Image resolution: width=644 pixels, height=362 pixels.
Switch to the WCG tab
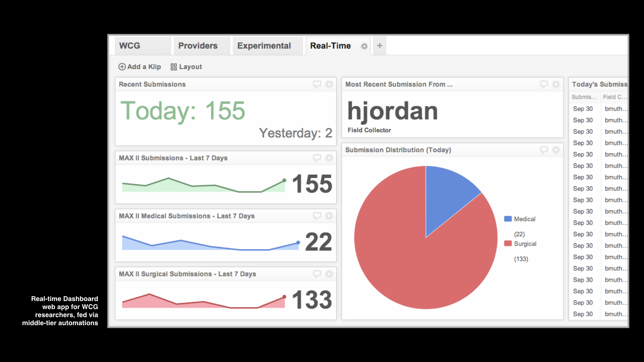[143, 46]
